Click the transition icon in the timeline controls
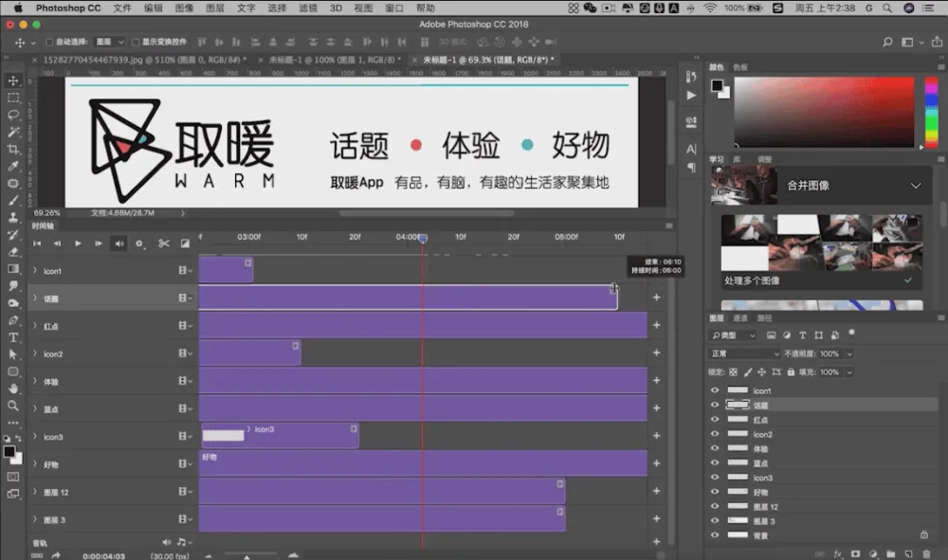This screenshot has width=948, height=560. tap(185, 244)
